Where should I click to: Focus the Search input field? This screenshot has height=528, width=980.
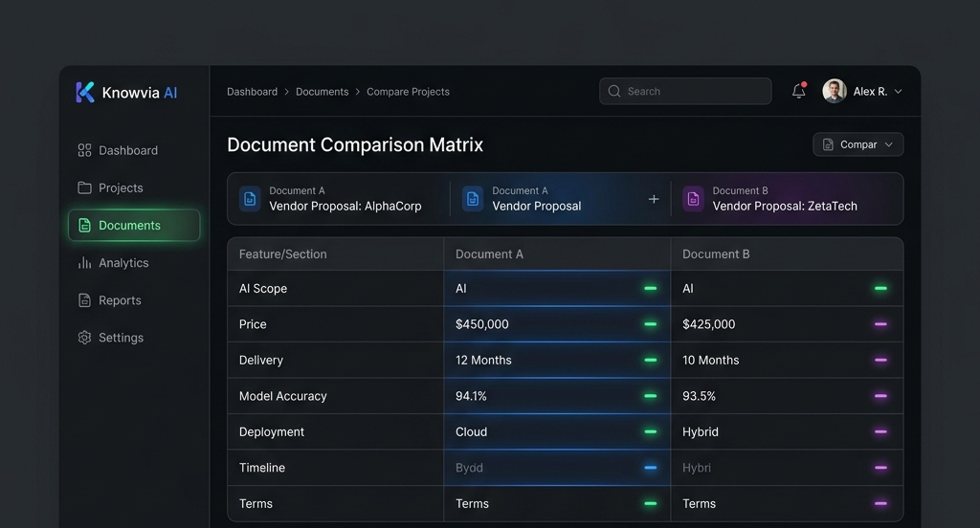(x=685, y=91)
